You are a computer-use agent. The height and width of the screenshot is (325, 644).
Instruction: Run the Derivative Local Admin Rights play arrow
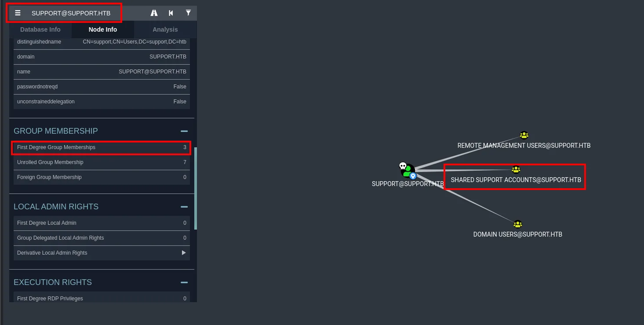point(184,253)
